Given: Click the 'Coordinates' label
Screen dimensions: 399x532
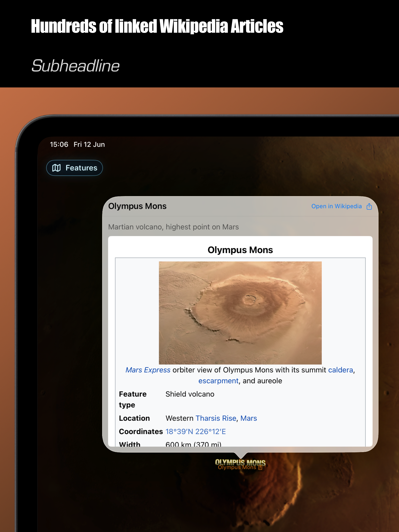Looking at the screenshot, I should coord(141,432).
